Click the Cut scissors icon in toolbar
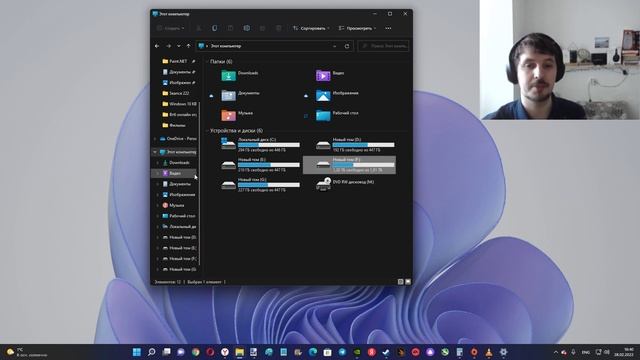640x360 pixels. click(x=198, y=28)
